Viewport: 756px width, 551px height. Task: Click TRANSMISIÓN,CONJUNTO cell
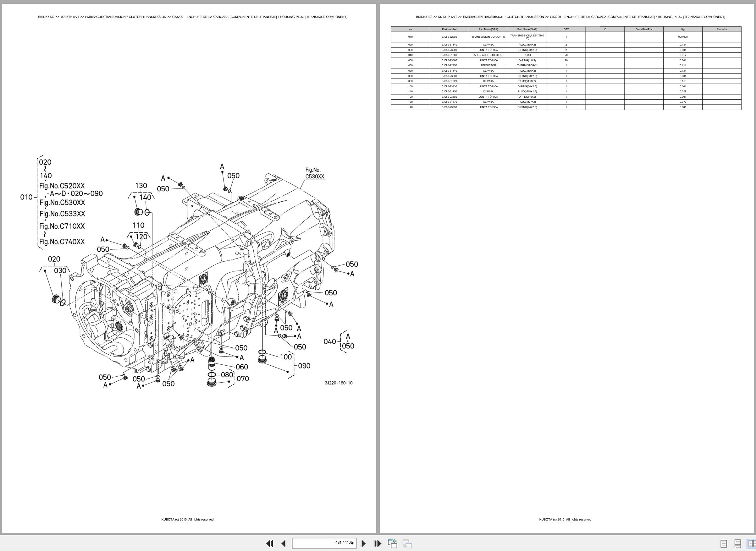tap(488, 37)
